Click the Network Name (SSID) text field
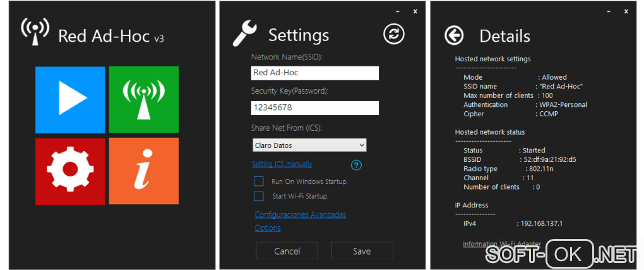Image resolution: width=644 pixels, height=270 pixels. [x=314, y=73]
